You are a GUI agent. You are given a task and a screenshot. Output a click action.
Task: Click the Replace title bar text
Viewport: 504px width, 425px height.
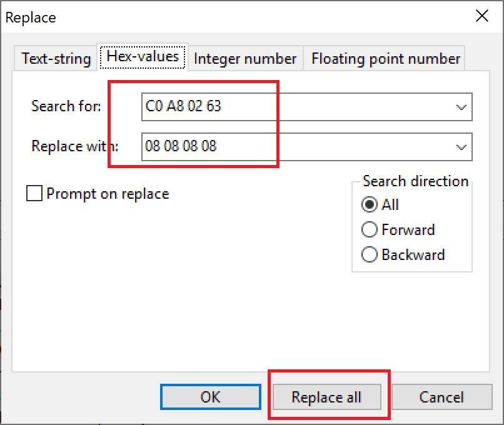[31, 17]
